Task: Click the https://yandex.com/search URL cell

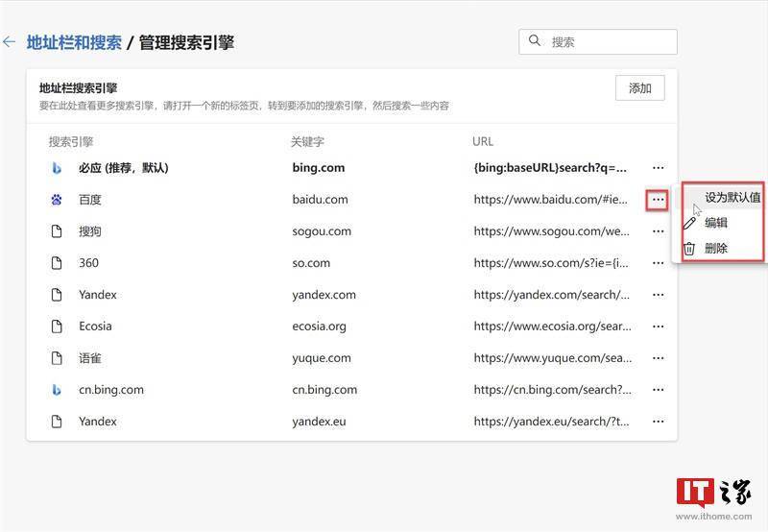Action: point(551,295)
